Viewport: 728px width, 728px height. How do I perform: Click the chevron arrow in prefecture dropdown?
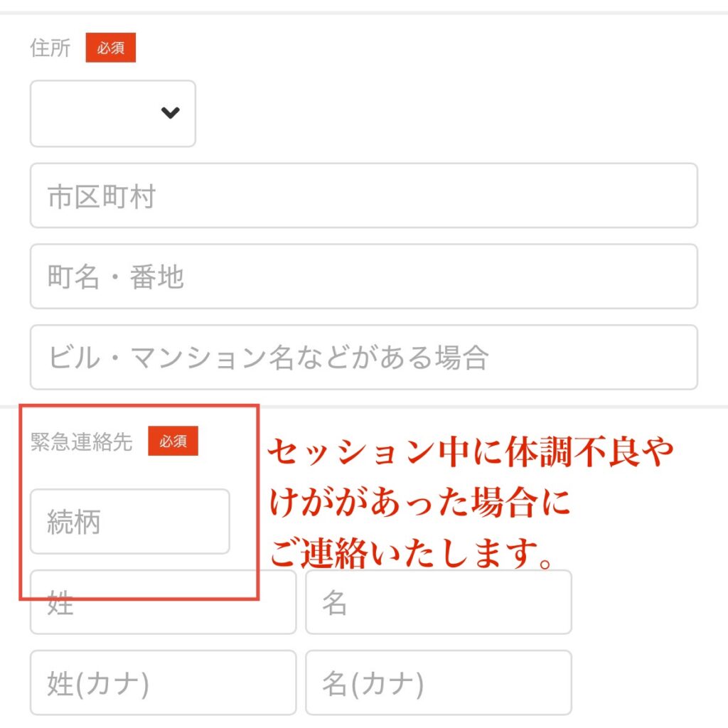(171, 112)
